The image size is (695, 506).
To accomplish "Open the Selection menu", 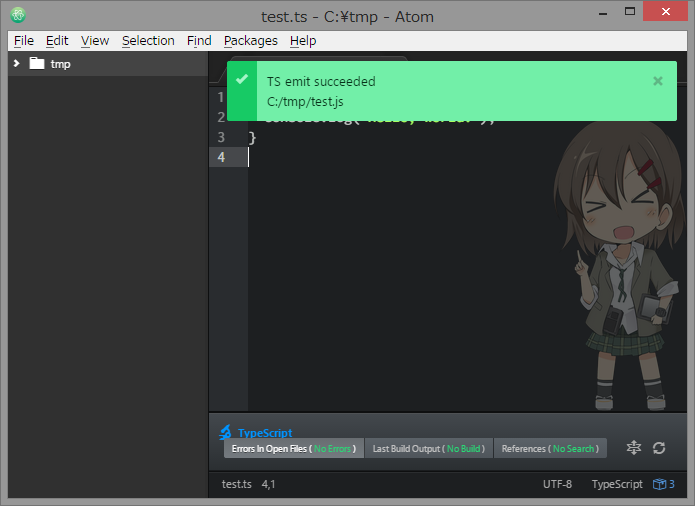I will coord(148,41).
